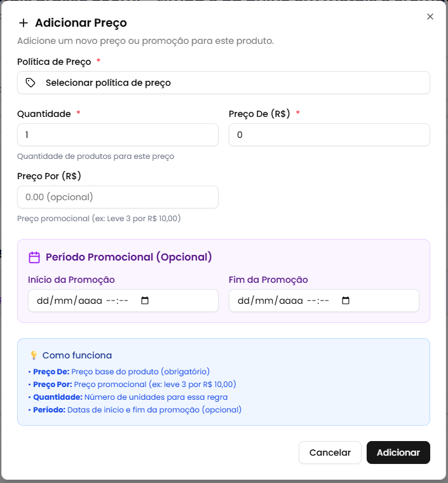Select the Preço Por (R$) optional field
This screenshot has height=483, width=448.
tap(118, 197)
